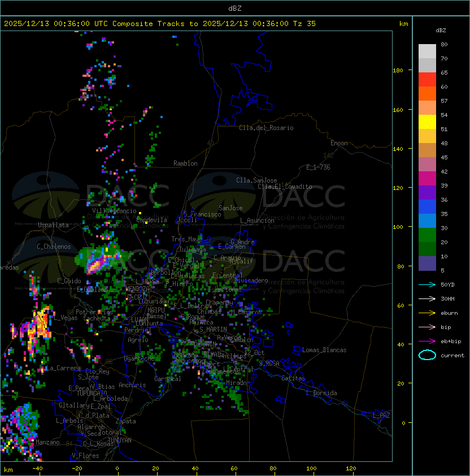This screenshot has height=476, width=470.
Task: Click the cyan 50YD track arrow in legend
Action: (x=427, y=284)
